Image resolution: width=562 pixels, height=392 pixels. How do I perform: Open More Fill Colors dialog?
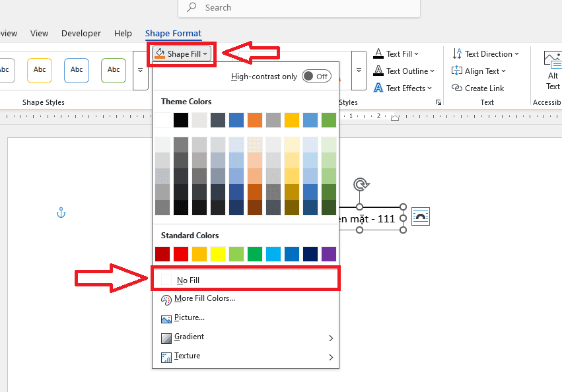pyautogui.click(x=204, y=299)
